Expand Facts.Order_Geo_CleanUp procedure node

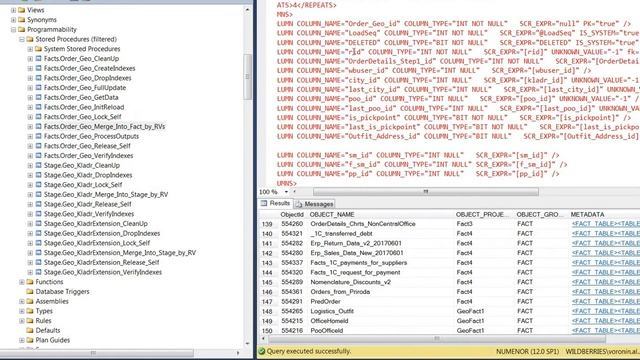coord(30,59)
